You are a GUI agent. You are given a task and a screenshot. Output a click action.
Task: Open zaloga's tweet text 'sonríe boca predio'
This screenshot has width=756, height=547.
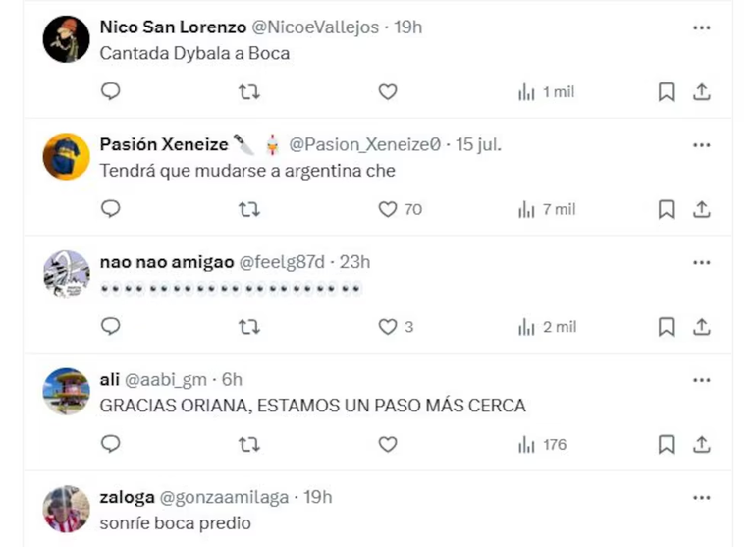click(x=175, y=523)
